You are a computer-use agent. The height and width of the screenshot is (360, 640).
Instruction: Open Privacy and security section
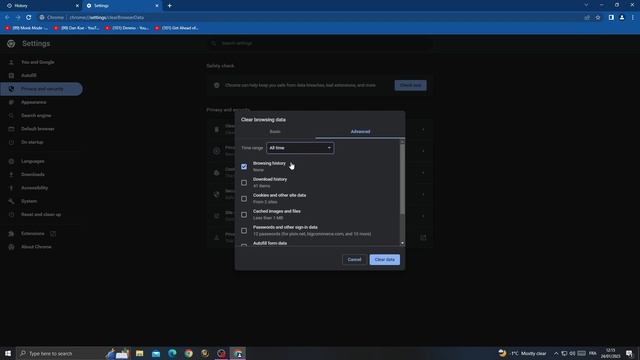[x=42, y=89]
